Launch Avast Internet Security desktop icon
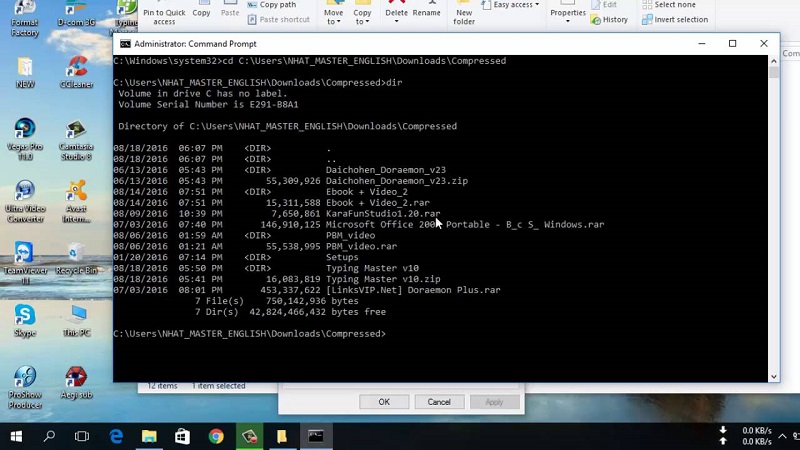Viewport: 800px width, 450px height. 76,202
